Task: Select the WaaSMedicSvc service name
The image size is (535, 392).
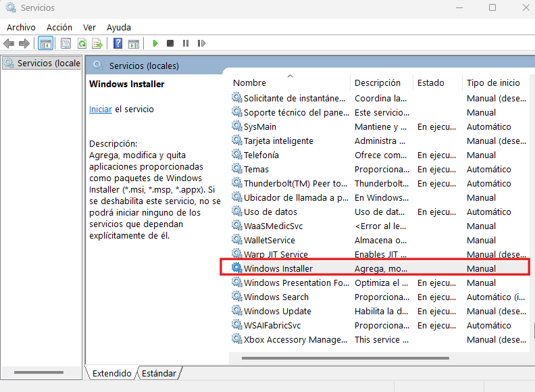Action: pyautogui.click(x=273, y=226)
